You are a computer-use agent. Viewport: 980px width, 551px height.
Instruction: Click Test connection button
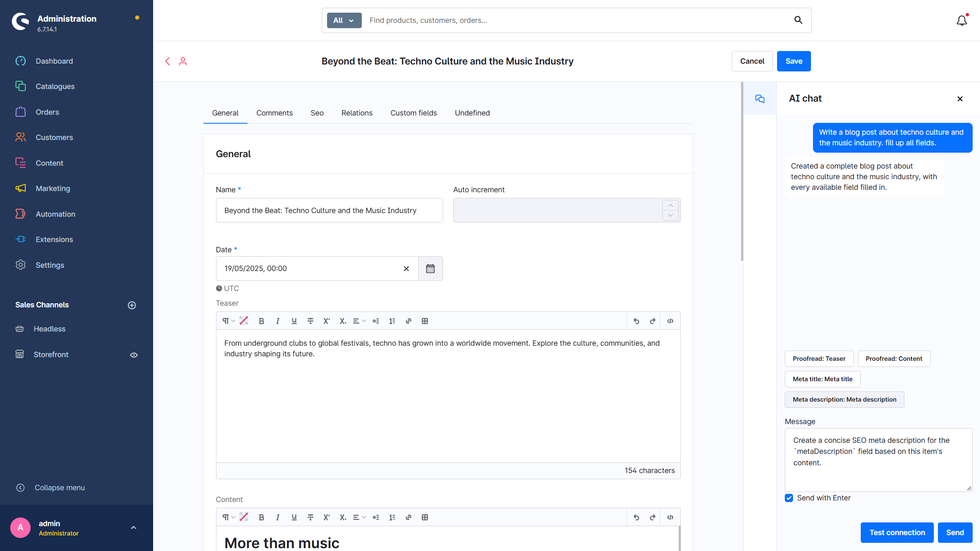(897, 533)
